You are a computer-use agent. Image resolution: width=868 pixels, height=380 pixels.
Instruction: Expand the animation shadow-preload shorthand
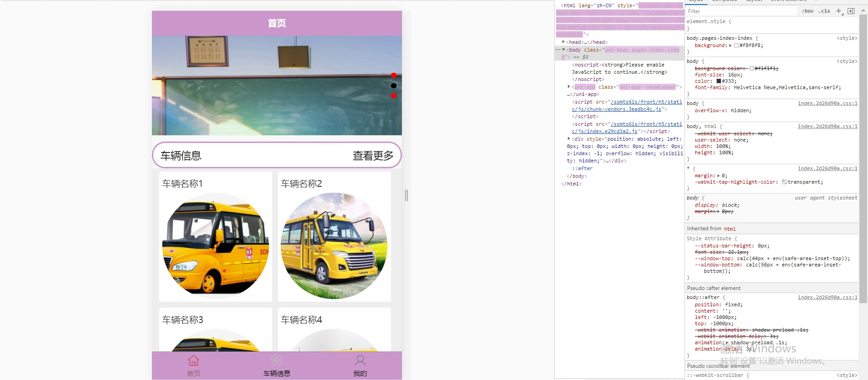[x=727, y=343]
